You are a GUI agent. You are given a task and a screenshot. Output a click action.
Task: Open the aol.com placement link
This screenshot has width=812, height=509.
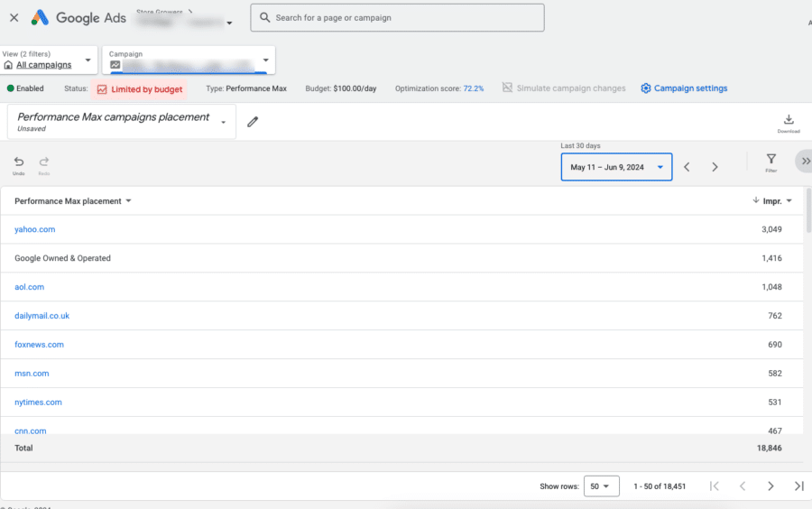pyautogui.click(x=30, y=287)
